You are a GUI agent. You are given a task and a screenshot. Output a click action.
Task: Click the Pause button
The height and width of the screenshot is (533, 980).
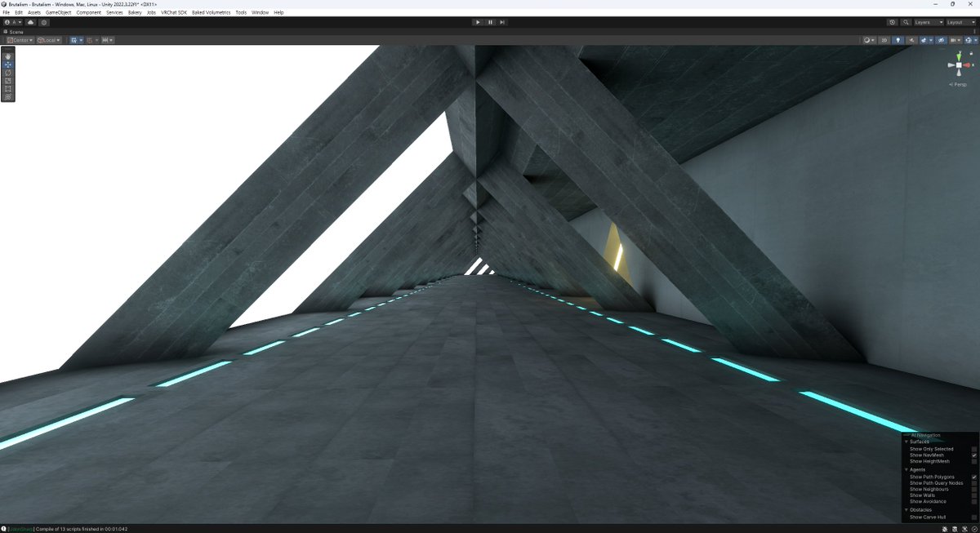490,22
